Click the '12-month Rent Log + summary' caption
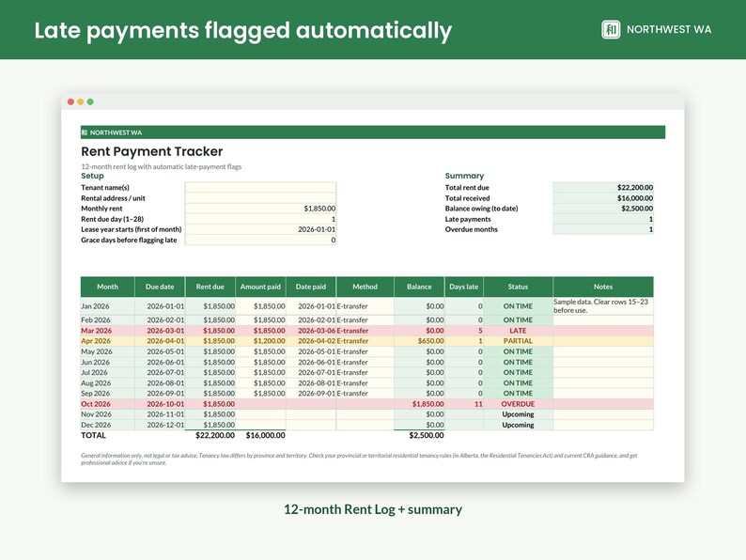The height and width of the screenshot is (560, 746). 373,509
